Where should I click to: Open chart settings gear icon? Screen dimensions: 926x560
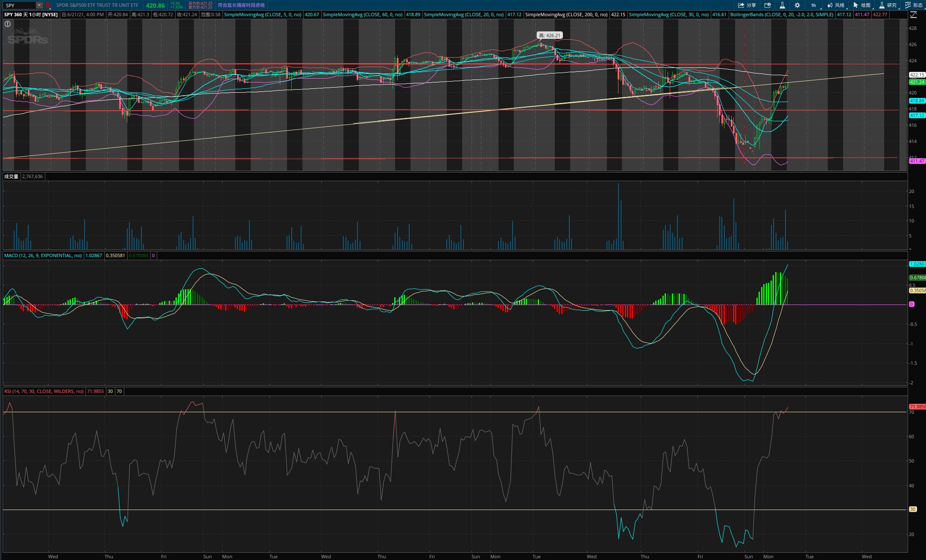point(797,5)
